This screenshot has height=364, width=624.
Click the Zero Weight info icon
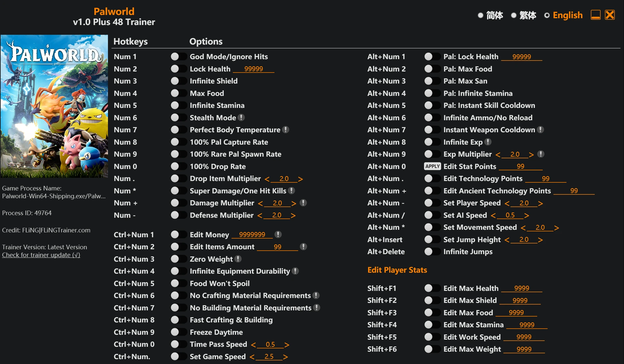[x=238, y=259]
